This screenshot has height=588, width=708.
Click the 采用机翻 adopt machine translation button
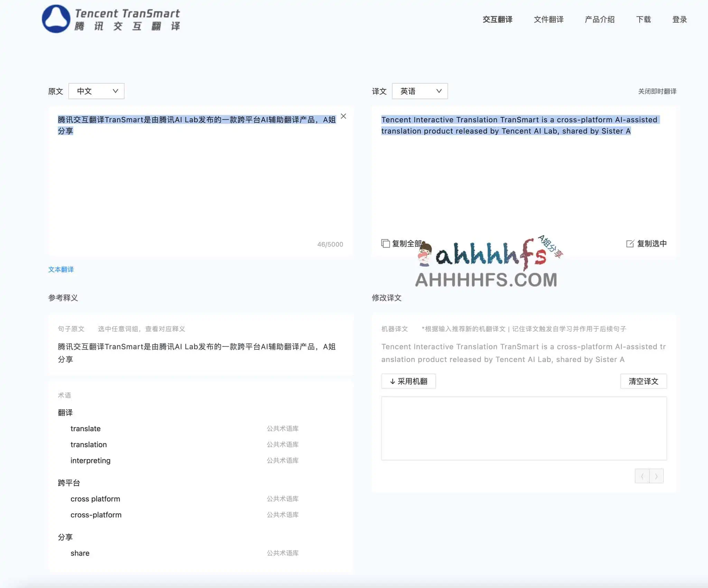tap(408, 381)
